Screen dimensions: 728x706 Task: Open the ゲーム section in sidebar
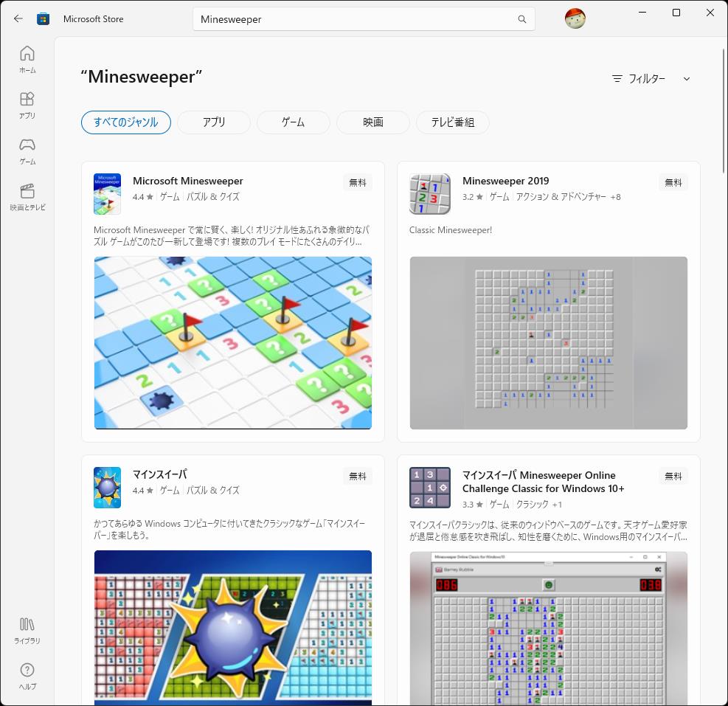[27, 150]
